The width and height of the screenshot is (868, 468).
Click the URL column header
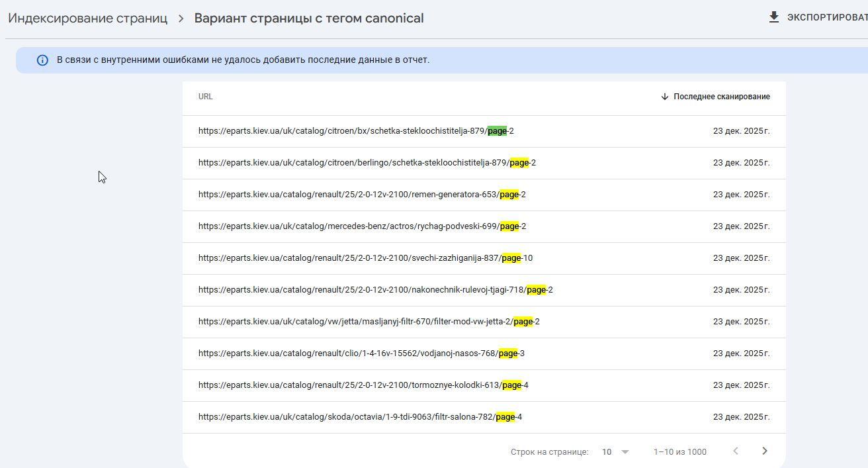point(206,97)
